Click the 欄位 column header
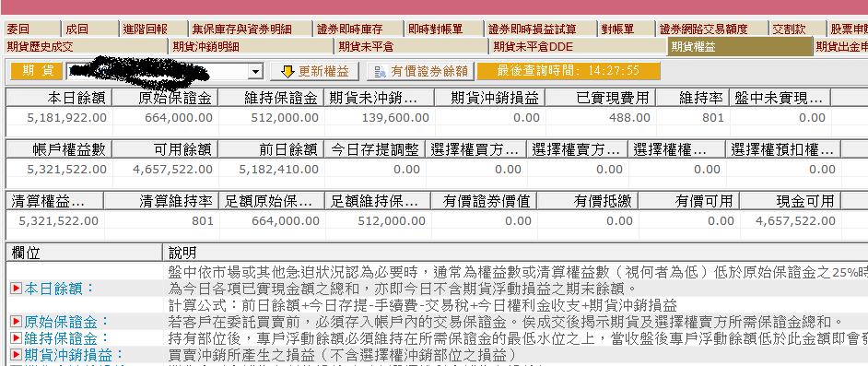 (85, 253)
